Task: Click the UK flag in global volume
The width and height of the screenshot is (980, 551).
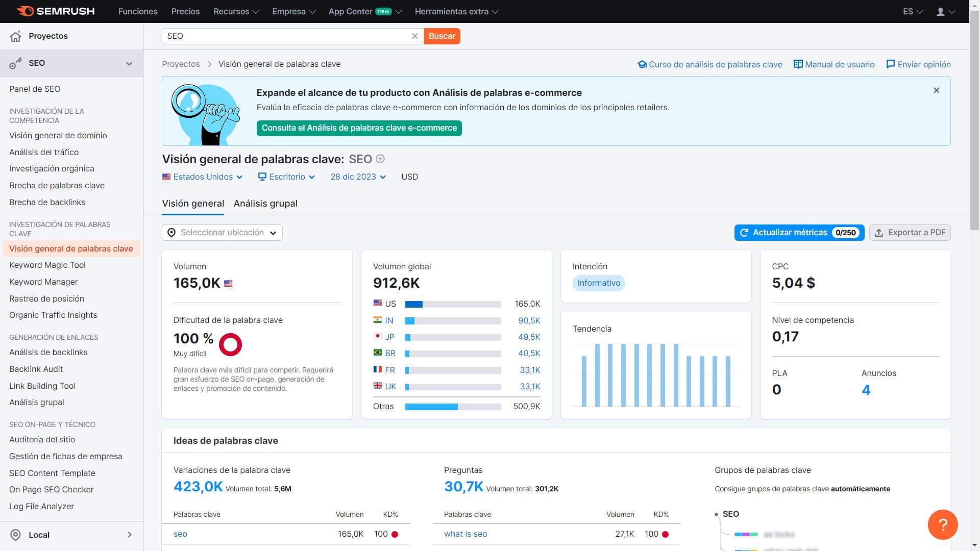Action: click(378, 386)
